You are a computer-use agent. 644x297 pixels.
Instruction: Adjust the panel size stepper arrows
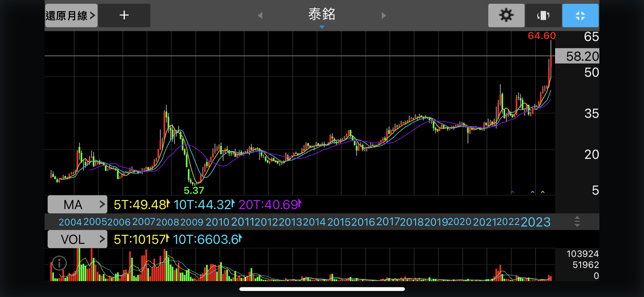point(577,222)
